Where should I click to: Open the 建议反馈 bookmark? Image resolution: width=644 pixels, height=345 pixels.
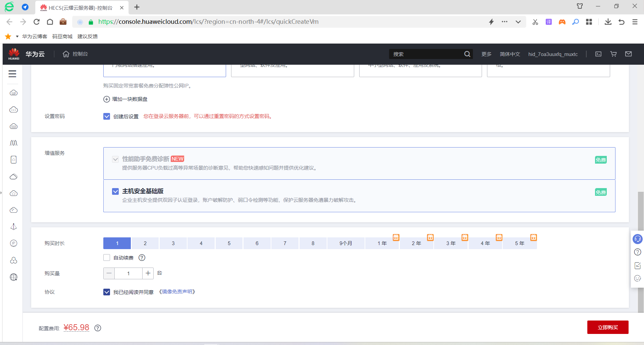click(x=88, y=37)
